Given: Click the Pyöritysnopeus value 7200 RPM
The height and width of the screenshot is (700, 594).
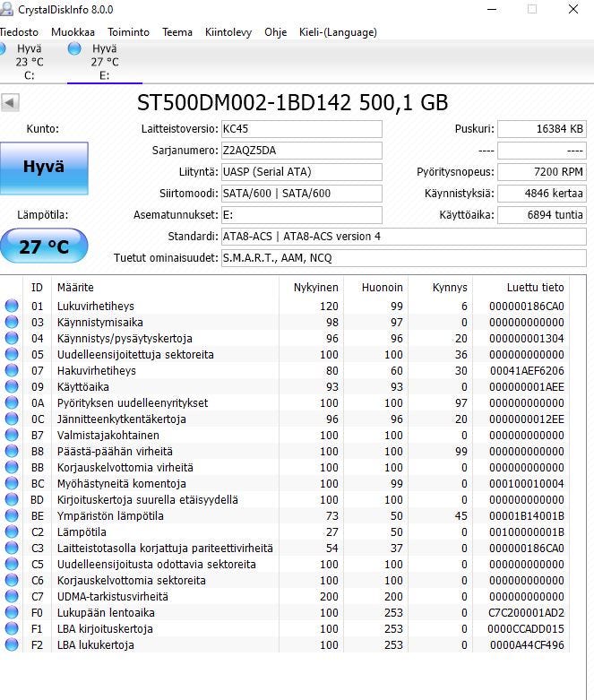Looking at the screenshot, I should [542, 172].
